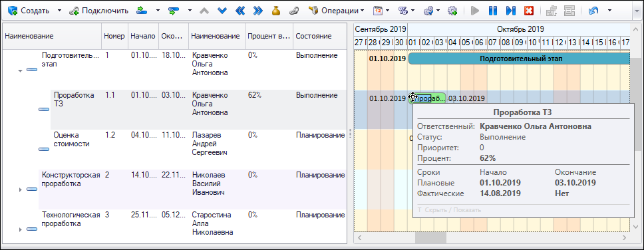Open the percent icon's dropdown arrow
This screenshot has height=250, width=644.
[412, 11]
